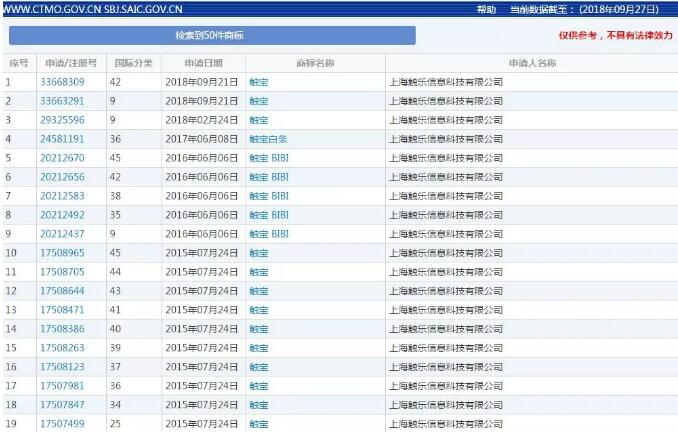Image resolution: width=678 pixels, height=444 pixels.
Task: Open registration number 17508644
Action: [x=62, y=291]
